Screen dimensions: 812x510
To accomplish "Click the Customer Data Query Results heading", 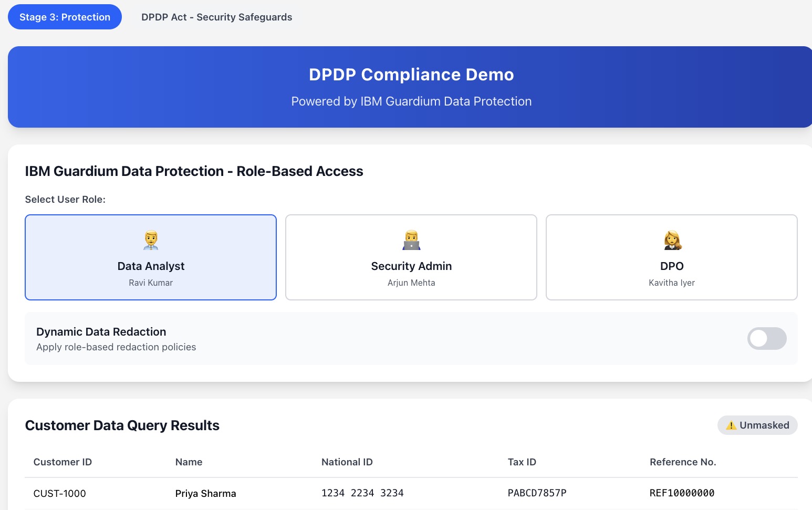I will coord(122,425).
